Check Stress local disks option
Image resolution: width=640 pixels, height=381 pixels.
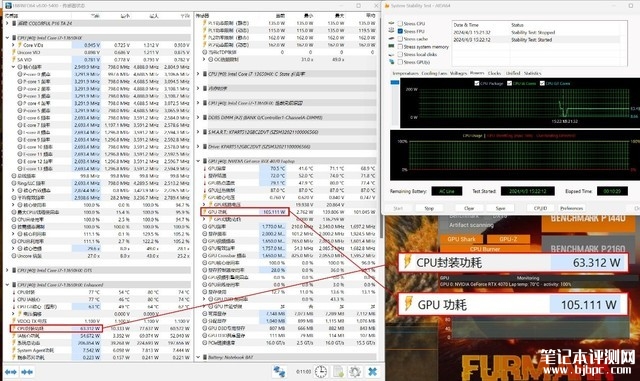point(400,54)
